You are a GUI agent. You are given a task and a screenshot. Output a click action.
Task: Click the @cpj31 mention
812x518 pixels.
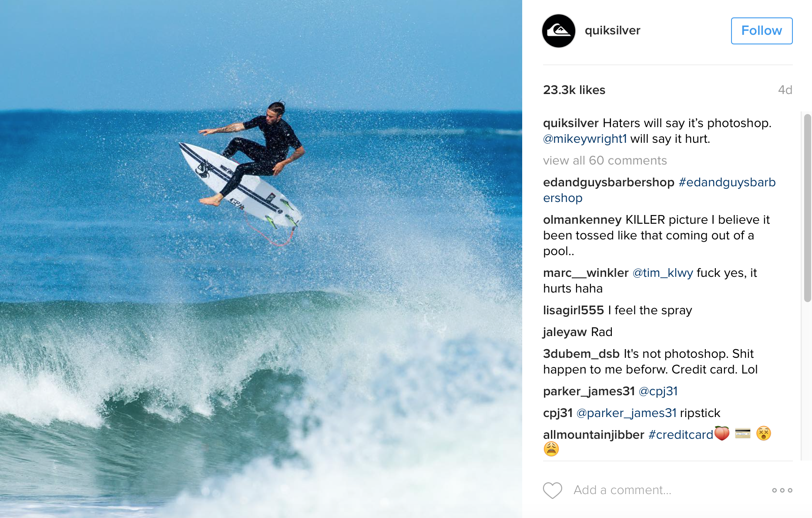[658, 391]
